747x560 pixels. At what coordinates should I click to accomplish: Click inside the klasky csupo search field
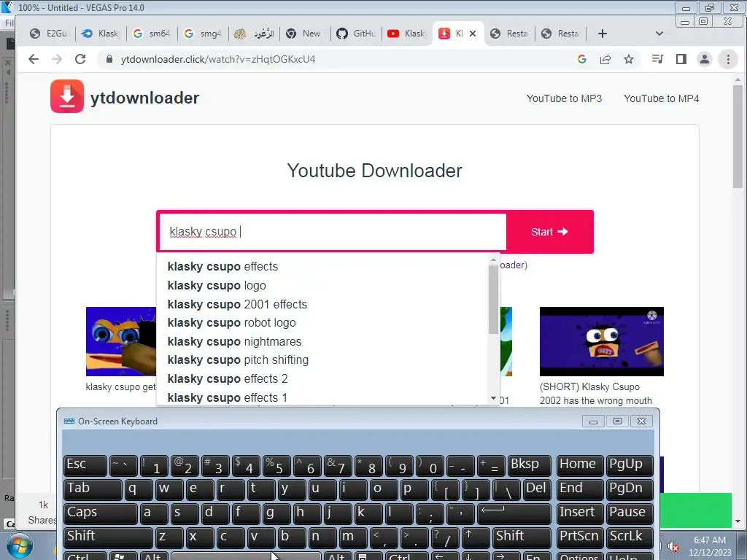tap(332, 232)
